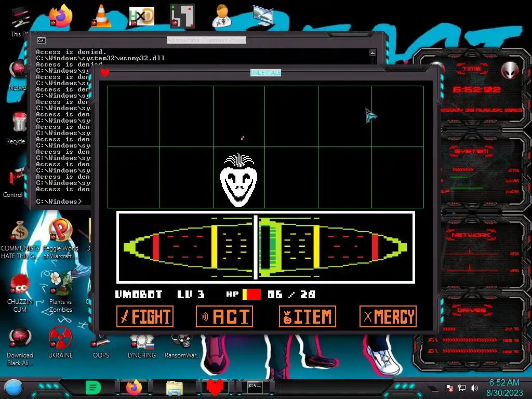Switch to Command Prompt taskbar button
Viewport: 532px width, 399px height.
click(x=255, y=388)
